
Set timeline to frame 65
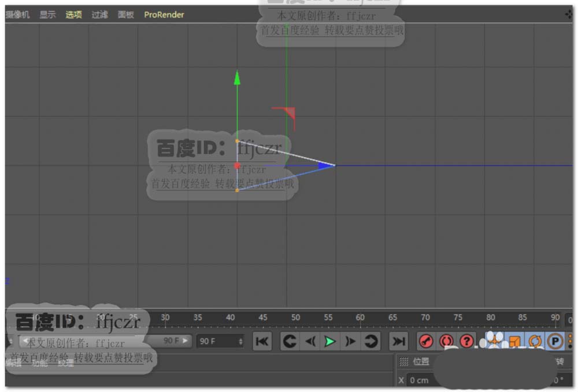(x=392, y=318)
